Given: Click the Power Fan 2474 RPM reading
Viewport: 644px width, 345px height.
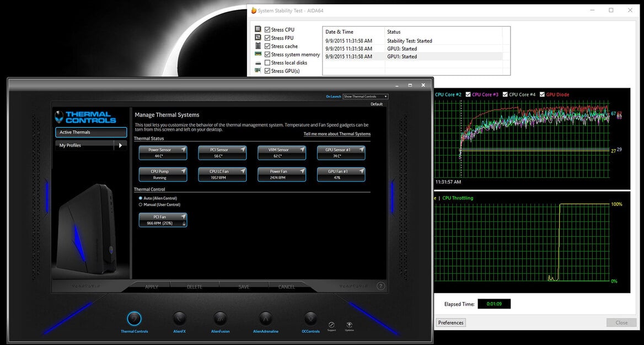Looking at the screenshot, I should (278, 178).
